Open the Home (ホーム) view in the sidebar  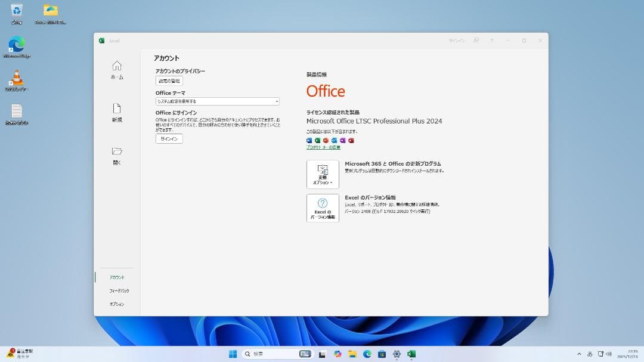click(116, 69)
